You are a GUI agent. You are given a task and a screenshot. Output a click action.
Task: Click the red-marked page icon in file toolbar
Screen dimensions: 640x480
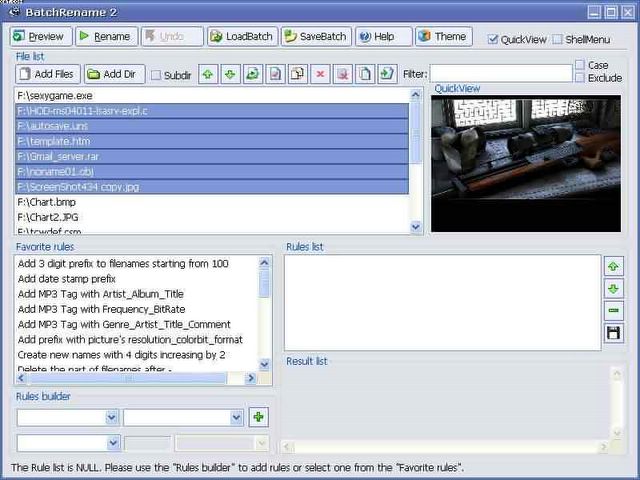[276, 74]
